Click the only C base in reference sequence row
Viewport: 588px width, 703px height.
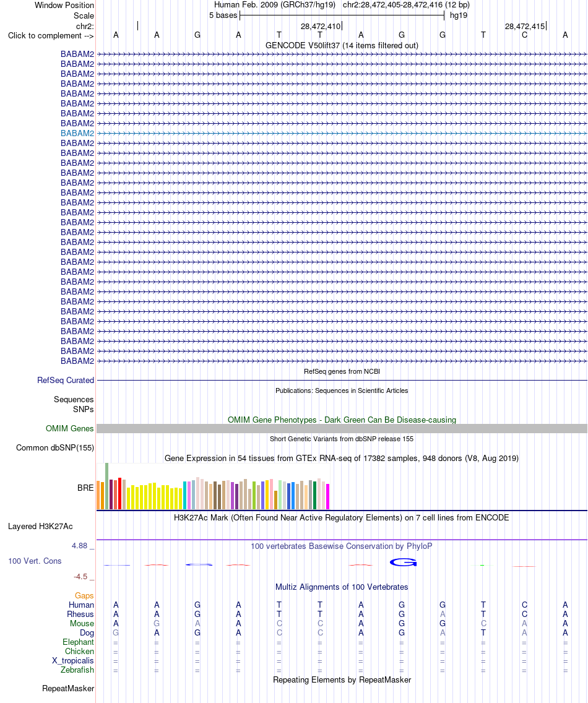524,35
